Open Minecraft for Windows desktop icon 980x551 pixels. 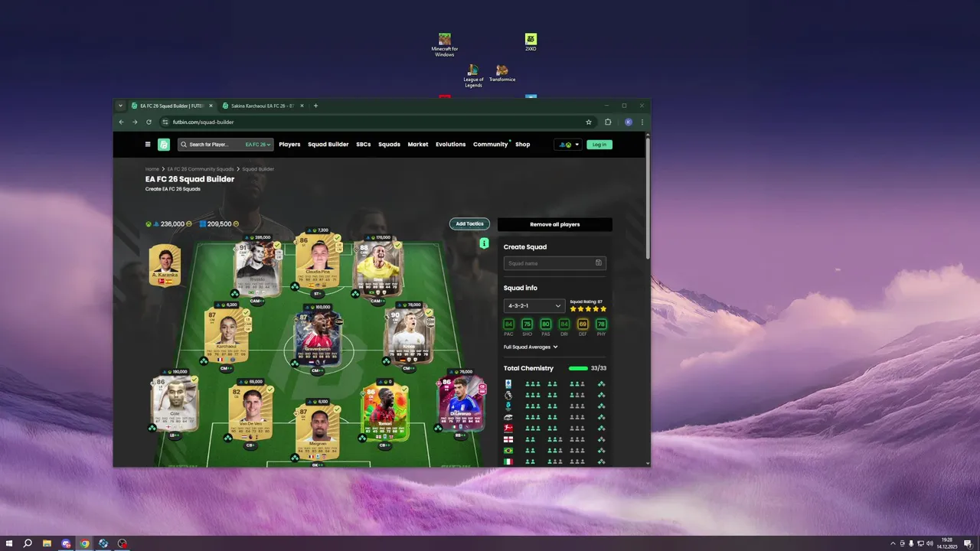point(444,45)
